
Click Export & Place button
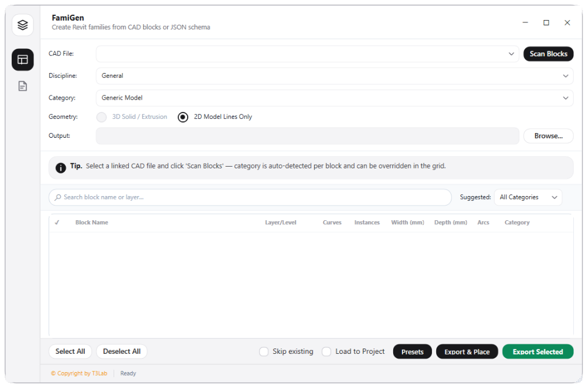467,351
